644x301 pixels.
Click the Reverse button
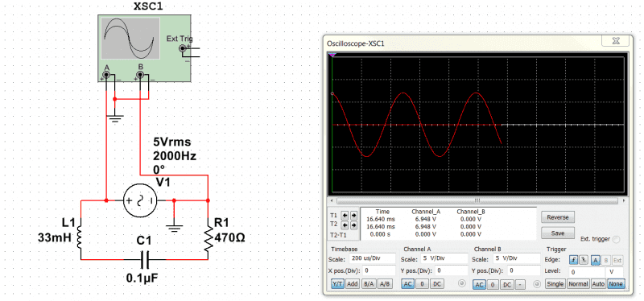(558, 216)
